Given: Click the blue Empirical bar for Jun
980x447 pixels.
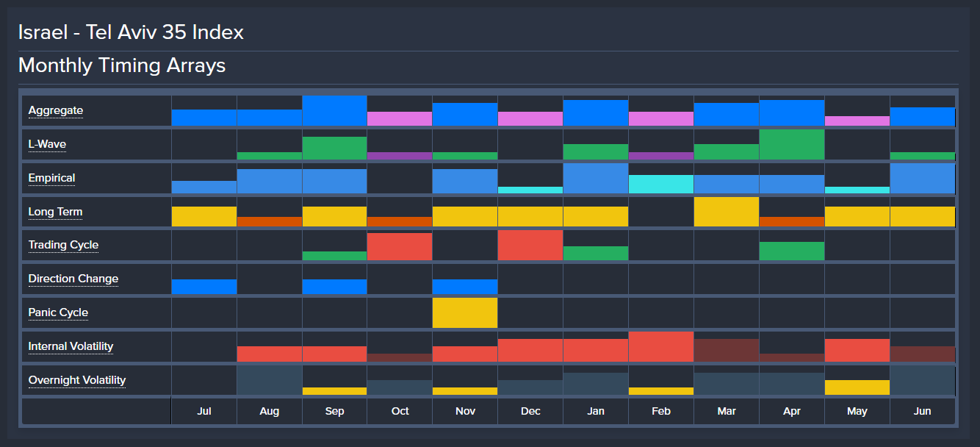Looking at the screenshot, I should coord(923,179).
